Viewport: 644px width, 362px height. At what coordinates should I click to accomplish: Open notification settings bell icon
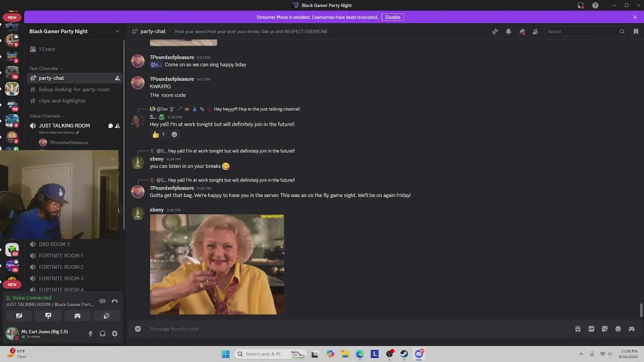(x=508, y=31)
